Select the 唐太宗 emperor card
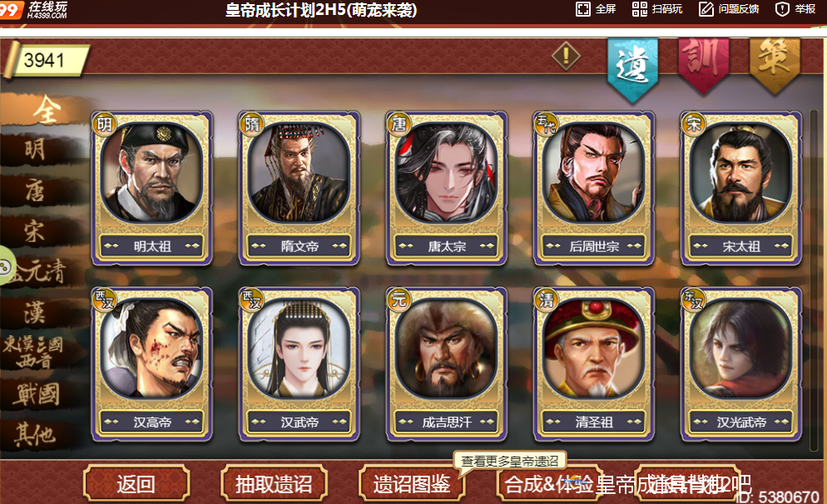This screenshot has height=504, width=827. [x=446, y=188]
